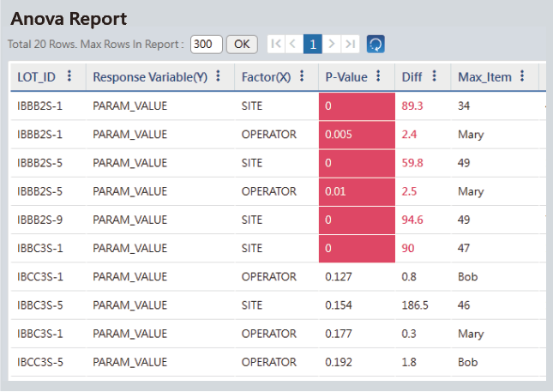Select page 1 in pagination
Screen dimensions: 553x392
coord(313,44)
